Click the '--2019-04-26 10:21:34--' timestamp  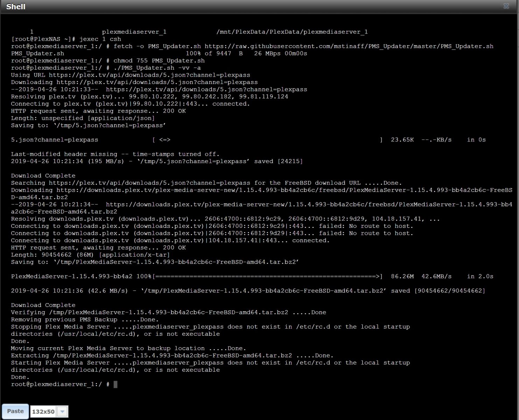point(55,204)
